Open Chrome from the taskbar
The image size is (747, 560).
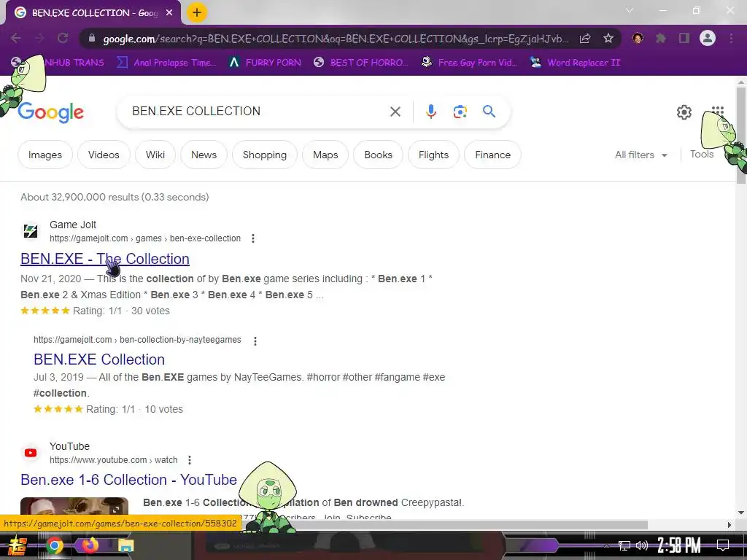pyautogui.click(x=55, y=545)
